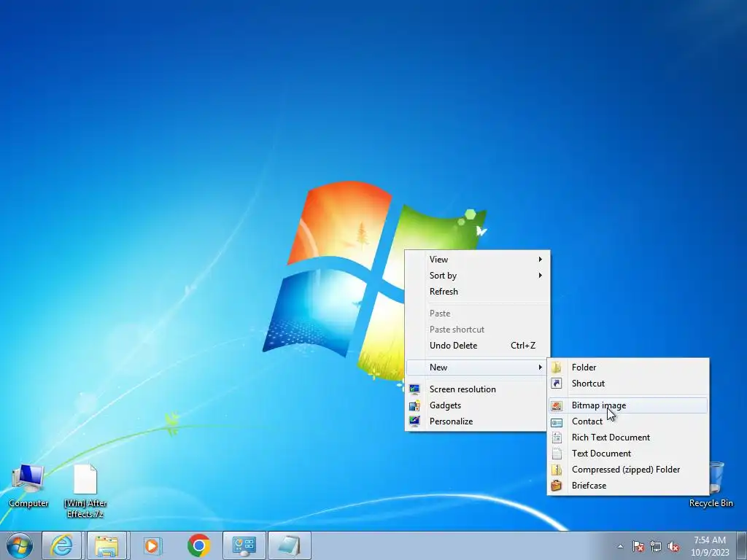Select Undo Delete in context menu

[x=477, y=345]
